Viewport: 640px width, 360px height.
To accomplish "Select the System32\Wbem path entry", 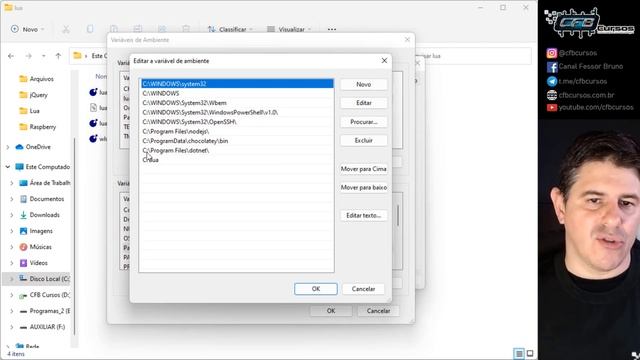I will click(237, 103).
